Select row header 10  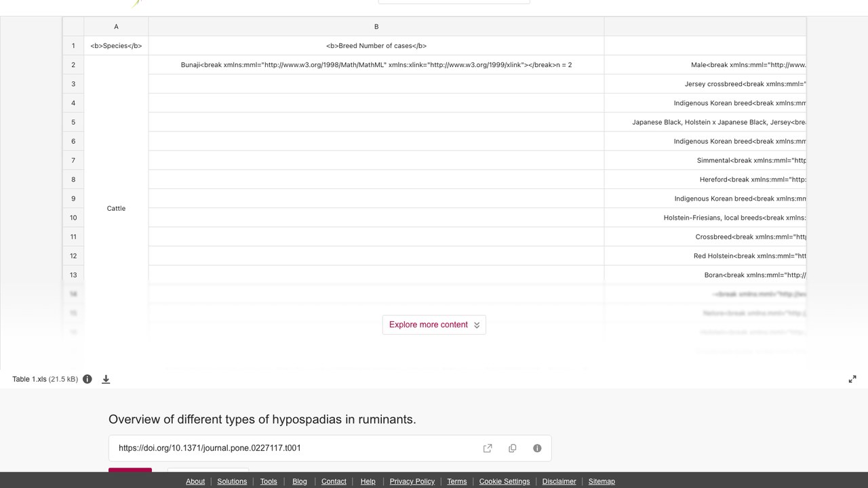[x=73, y=218]
